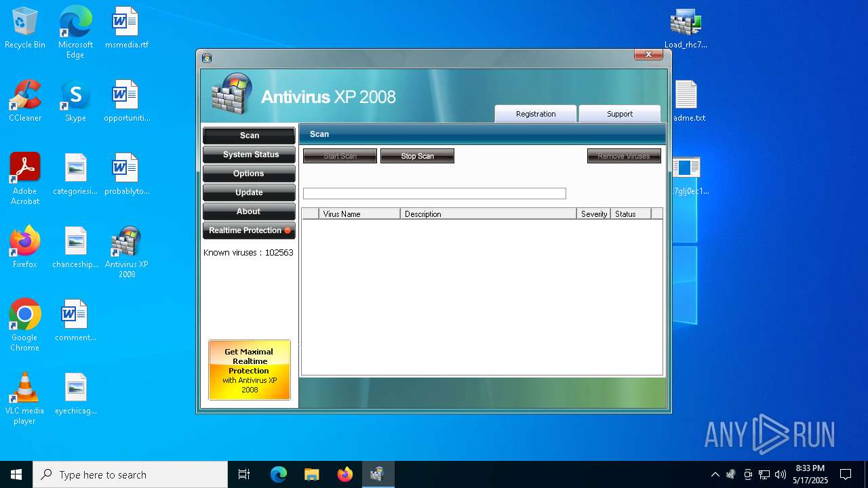Click the Remove Viruses button
The width and height of the screenshot is (868, 488).
point(624,156)
